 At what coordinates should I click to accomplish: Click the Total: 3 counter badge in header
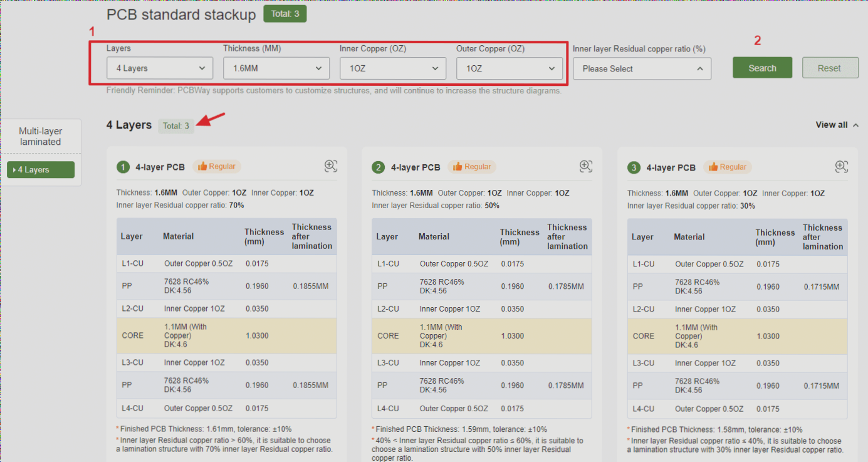[285, 13]
